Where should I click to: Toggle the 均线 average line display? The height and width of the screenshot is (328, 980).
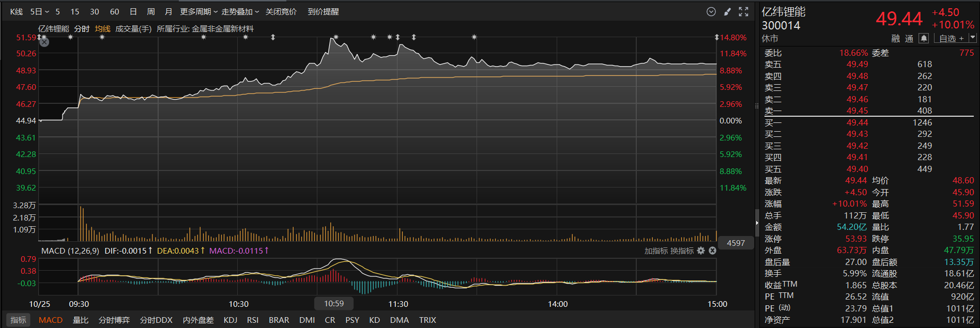coord(102,29)
